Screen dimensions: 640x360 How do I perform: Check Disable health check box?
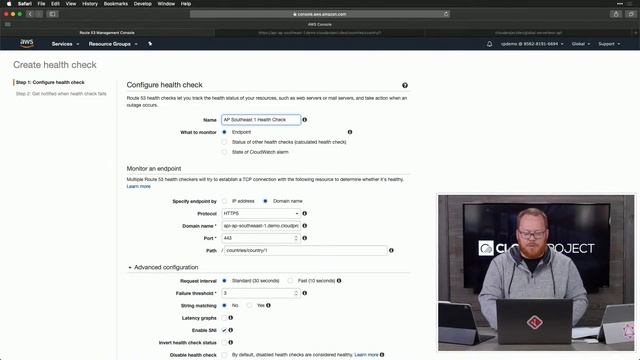pos(224,355)
